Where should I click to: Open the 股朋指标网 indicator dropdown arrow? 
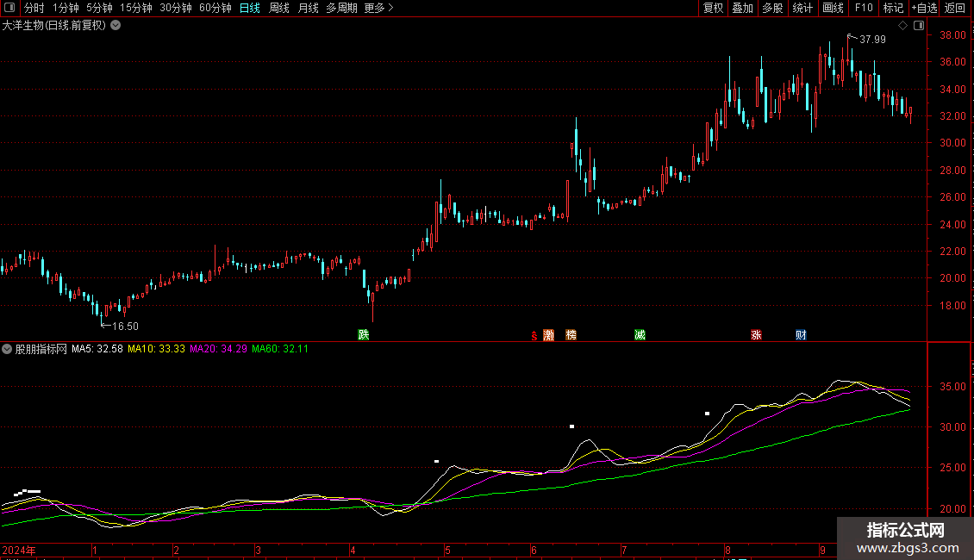click(8, 349)
